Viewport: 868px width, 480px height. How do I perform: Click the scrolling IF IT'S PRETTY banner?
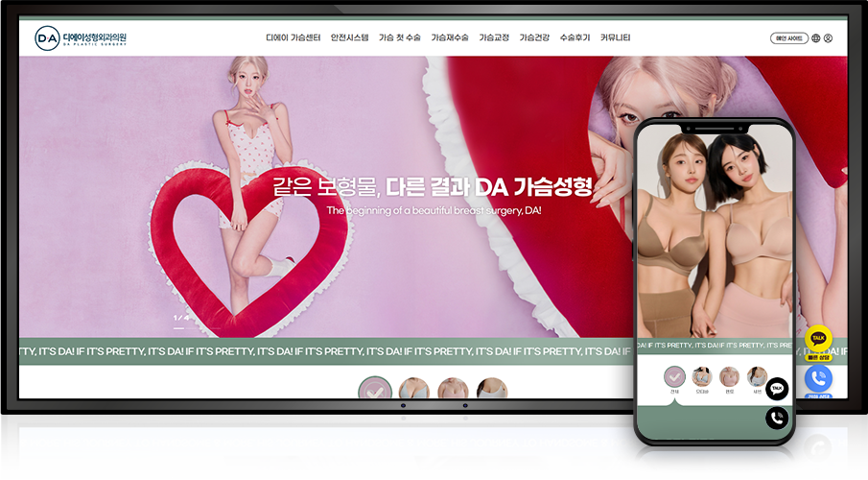[325, 351]
